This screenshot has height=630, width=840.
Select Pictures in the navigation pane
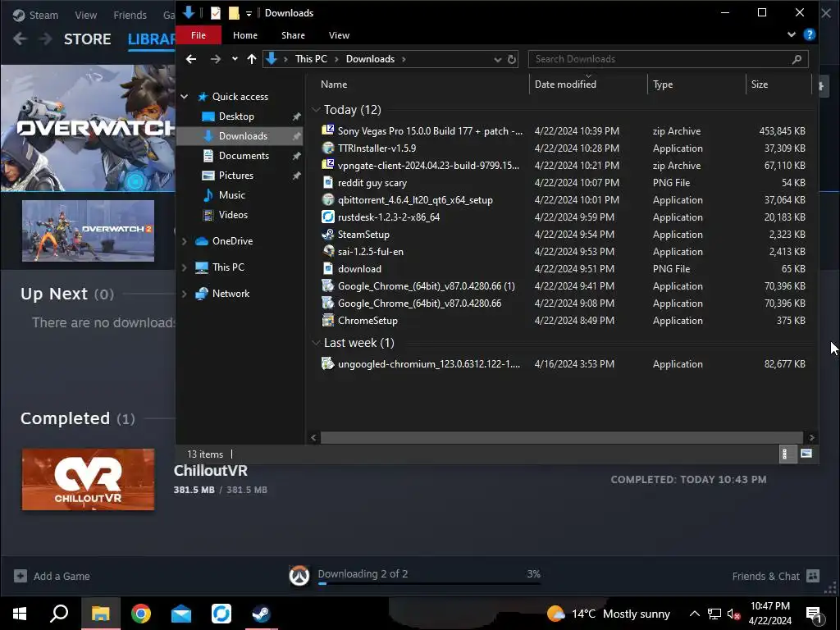click(x=236, y=176)
